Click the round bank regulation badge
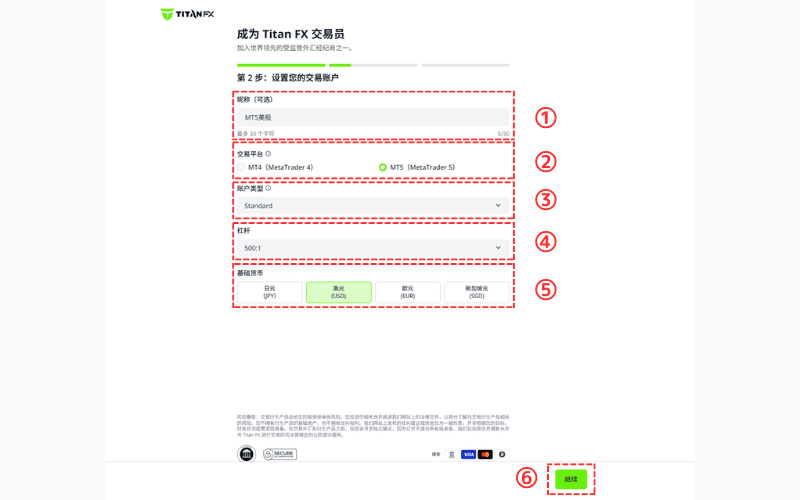This screenshot has height=500, width=800. click(246, 454)
